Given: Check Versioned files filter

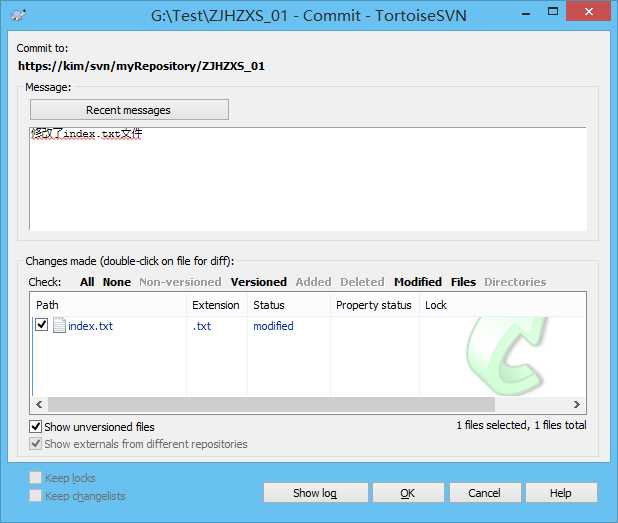Looking at the screenshot, I should click(259, 282).
